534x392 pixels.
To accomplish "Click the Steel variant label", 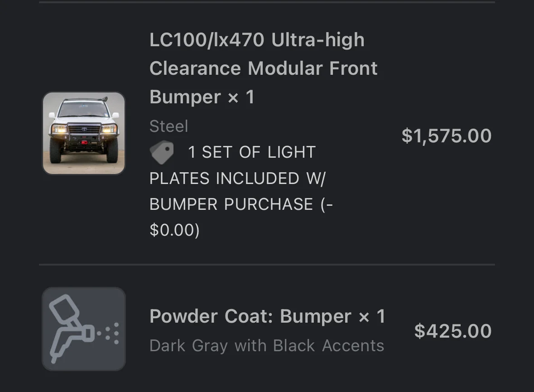I will pyautogui.click(x=168, y=126).
